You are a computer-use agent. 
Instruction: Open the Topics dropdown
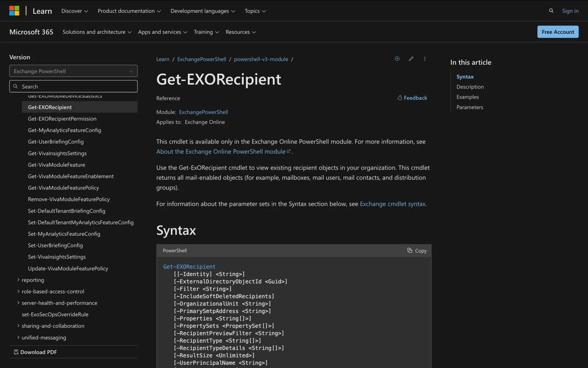point(255,11)
